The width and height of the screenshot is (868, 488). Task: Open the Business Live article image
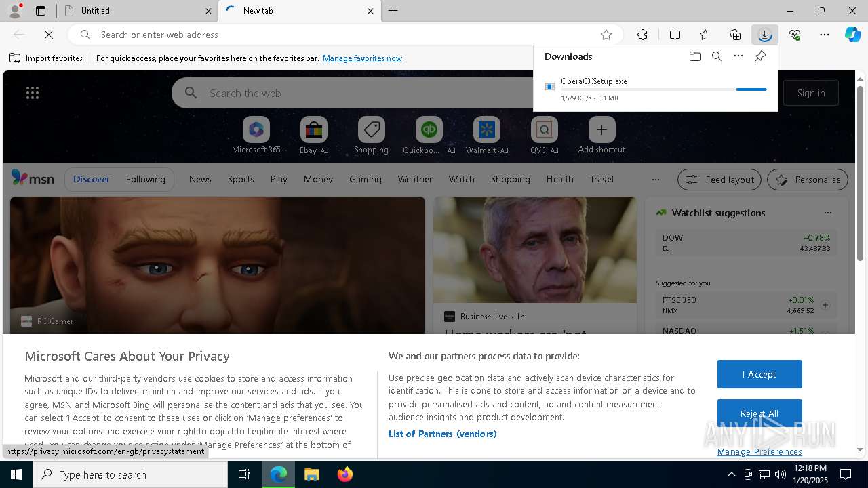[535, 250]
